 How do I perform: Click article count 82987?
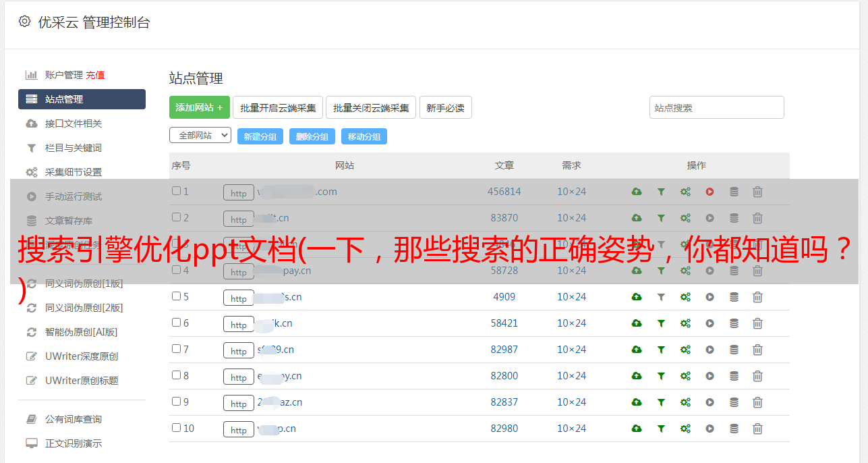point(504,350)
